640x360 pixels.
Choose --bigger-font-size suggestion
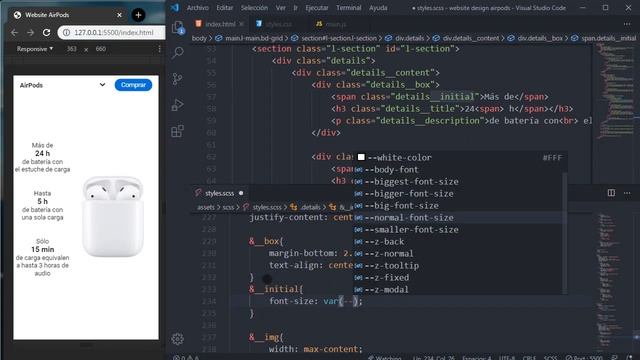pyautogui.click(x=460, y=193)
